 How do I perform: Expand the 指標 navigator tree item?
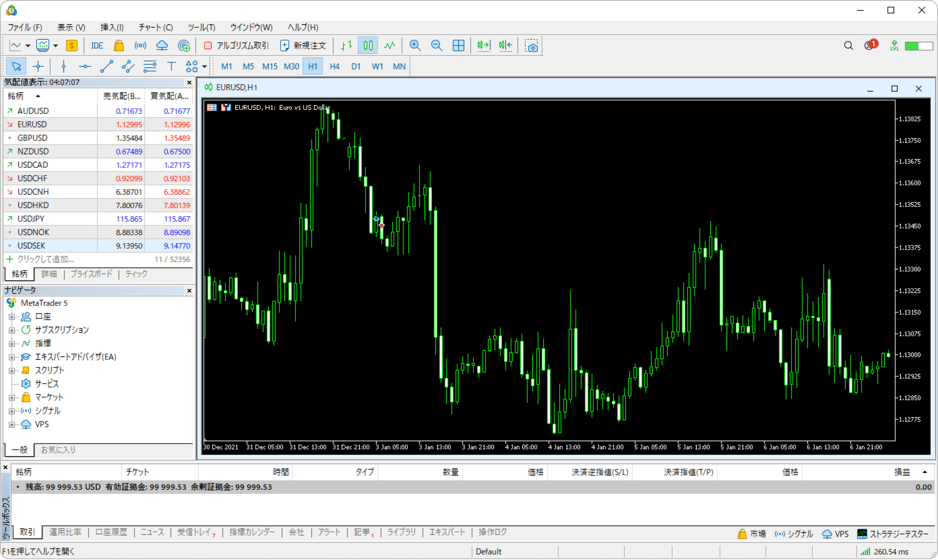[x=11, y=343]
